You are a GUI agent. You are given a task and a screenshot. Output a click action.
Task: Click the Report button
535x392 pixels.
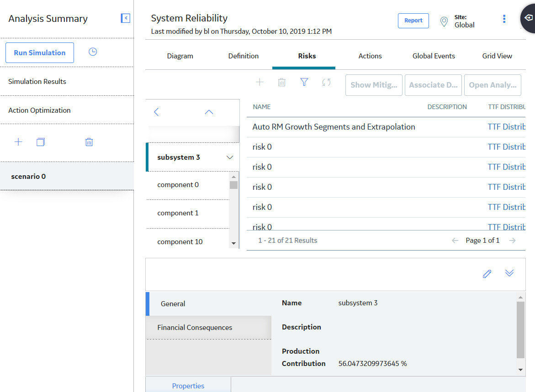[413, 21]
